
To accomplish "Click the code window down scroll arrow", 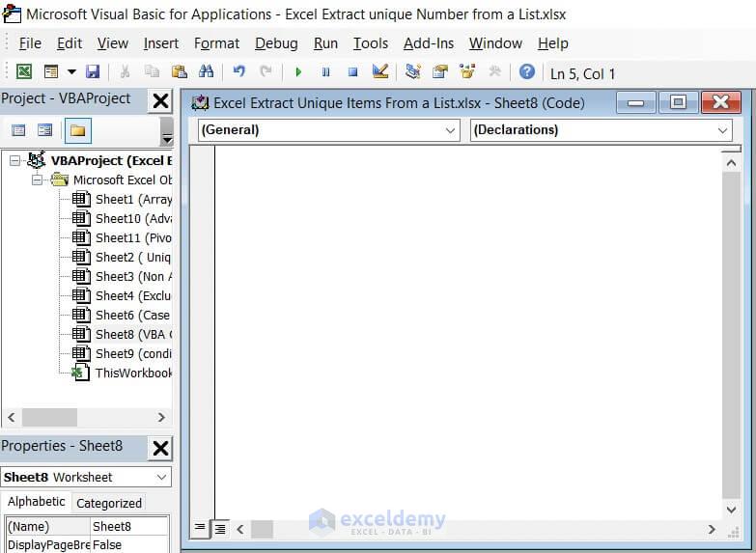I will 732,510.
